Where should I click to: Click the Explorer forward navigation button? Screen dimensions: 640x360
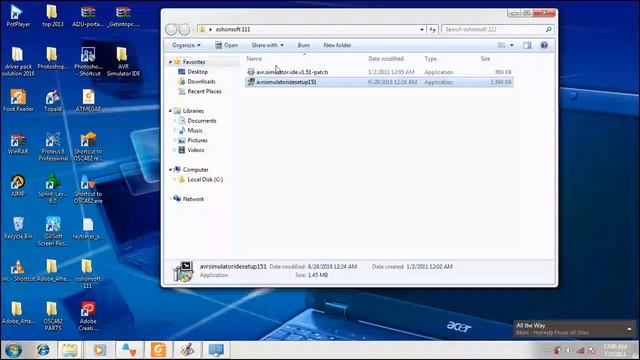point(184,29)
